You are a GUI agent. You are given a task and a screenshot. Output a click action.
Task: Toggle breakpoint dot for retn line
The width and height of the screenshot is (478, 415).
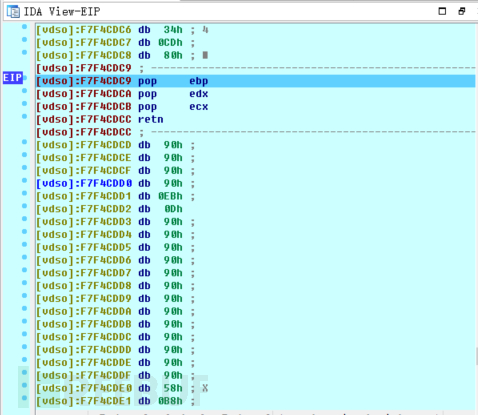click(x=24, y=116)
